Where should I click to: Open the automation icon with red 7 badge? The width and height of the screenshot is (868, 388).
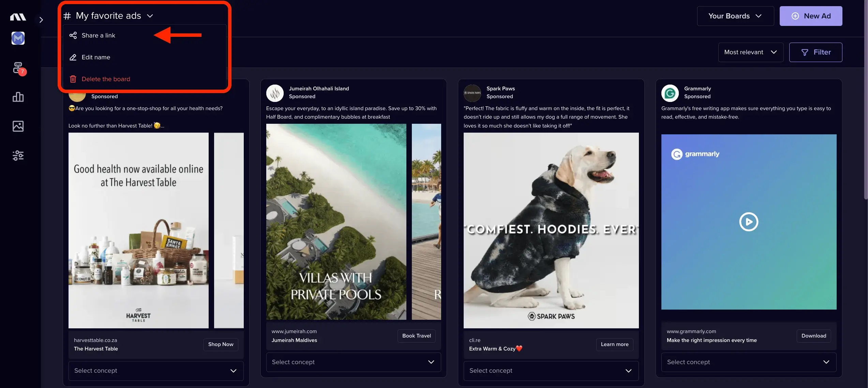tap(19, 69)
